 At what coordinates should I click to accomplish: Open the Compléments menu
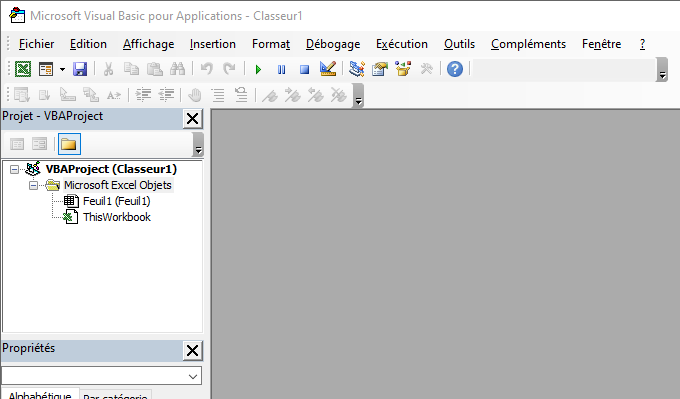coord(528,44)
